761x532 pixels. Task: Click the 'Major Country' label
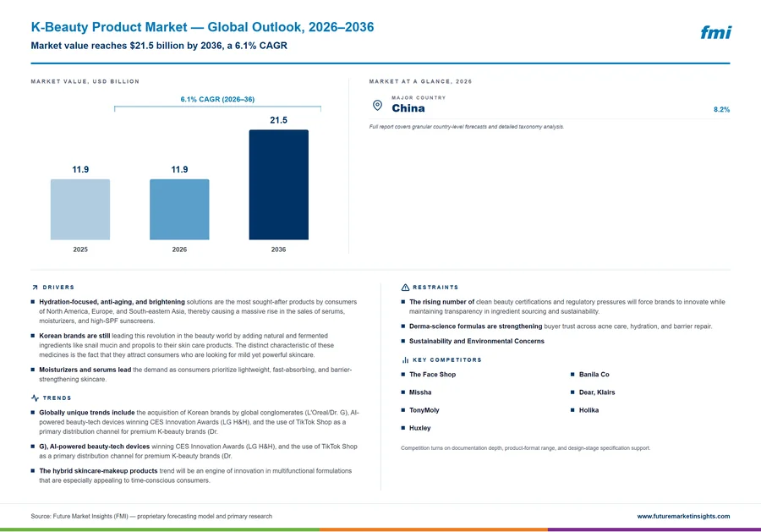pos(419,97)
